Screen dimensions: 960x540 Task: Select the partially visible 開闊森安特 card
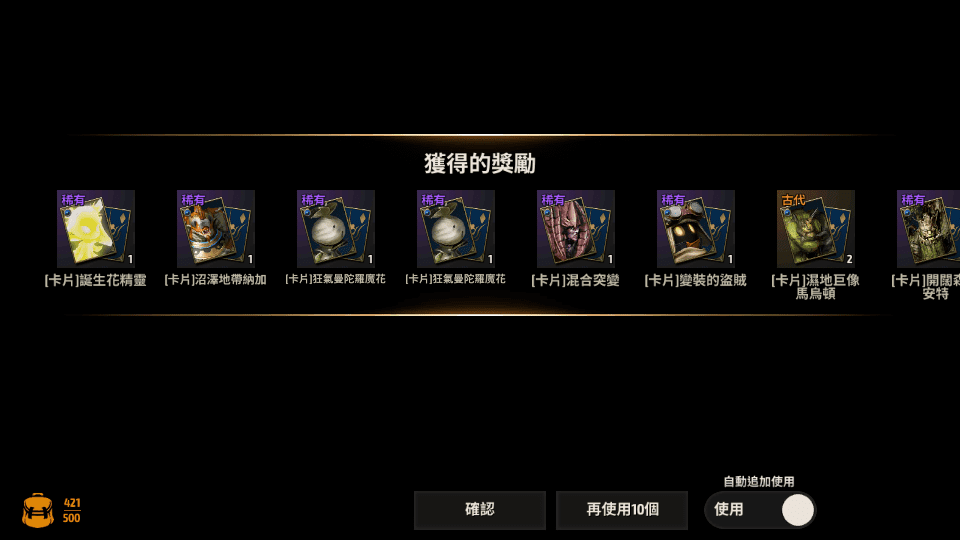coord(928,228)
